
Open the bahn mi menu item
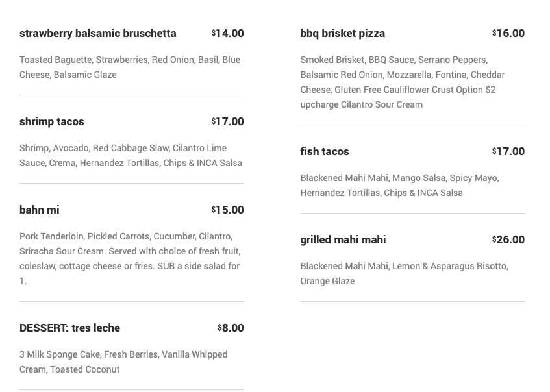[40, 210]
